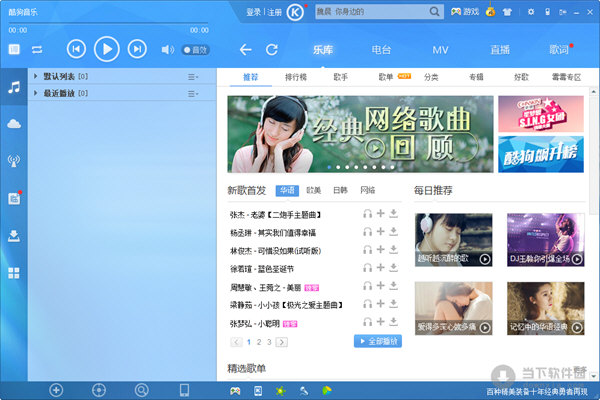Change the loop playback mode
Screen dimensions: 600x400
coord(37,50)
